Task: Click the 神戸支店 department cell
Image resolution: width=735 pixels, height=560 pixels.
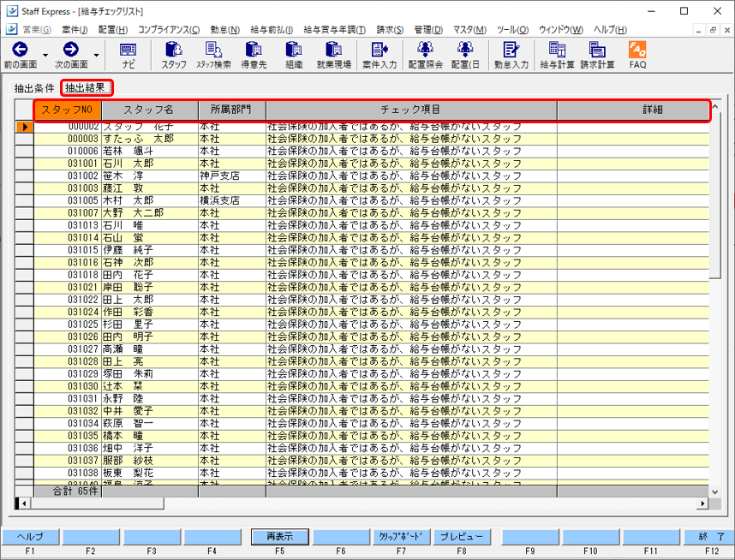Action: click(232, 176)
